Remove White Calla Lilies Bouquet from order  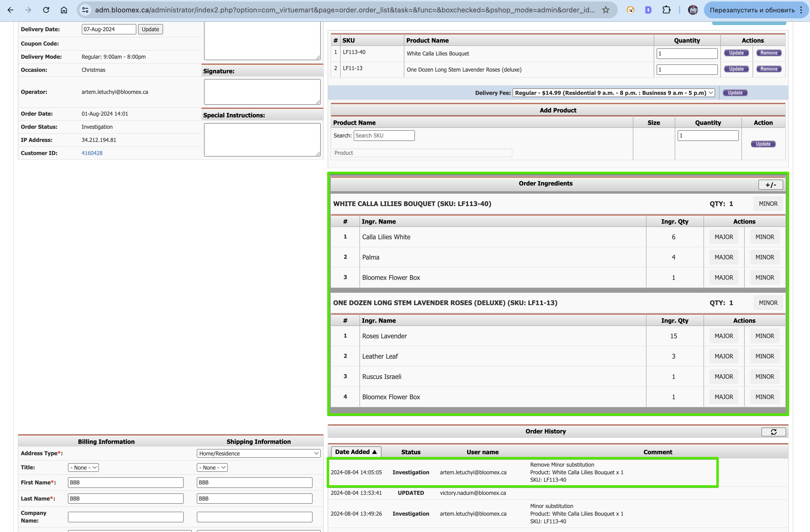[769, 53]
